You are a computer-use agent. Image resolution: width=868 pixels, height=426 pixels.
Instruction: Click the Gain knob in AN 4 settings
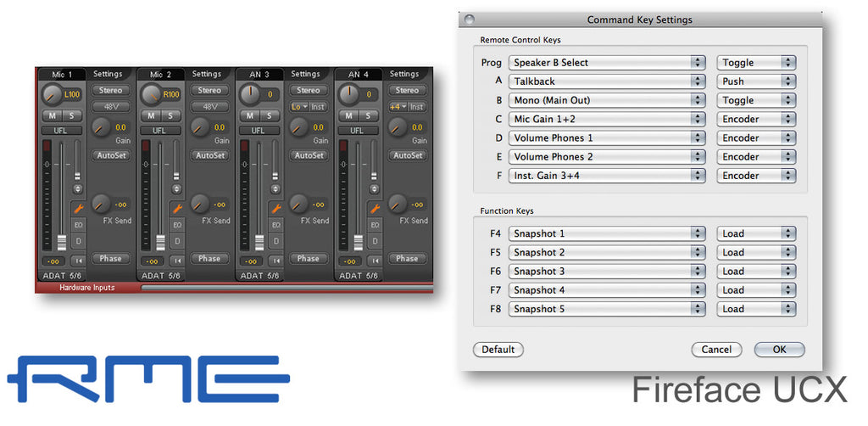click(x=396, y=127)
